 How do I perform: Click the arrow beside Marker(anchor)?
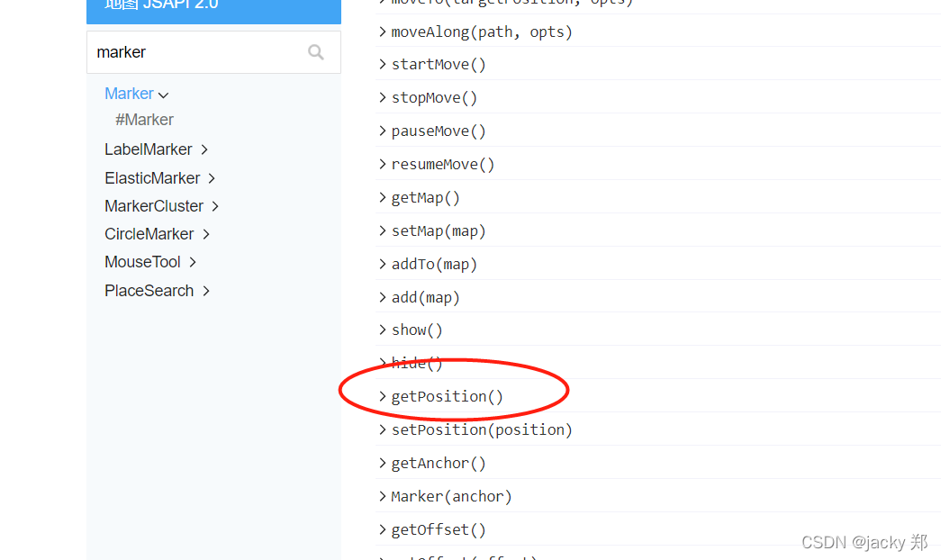tap(383, 496)
